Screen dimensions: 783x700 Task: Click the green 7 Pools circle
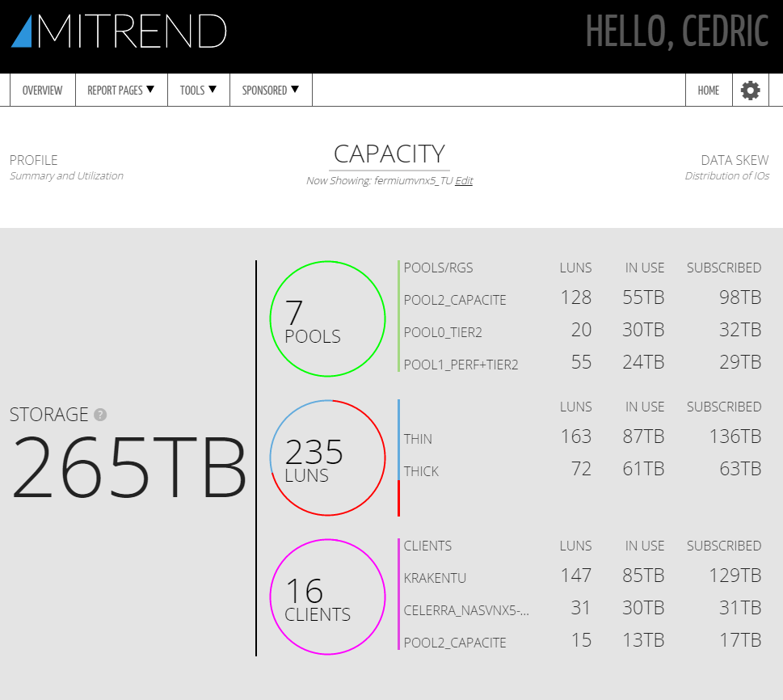pyautogui.click(x=327, y=318)
